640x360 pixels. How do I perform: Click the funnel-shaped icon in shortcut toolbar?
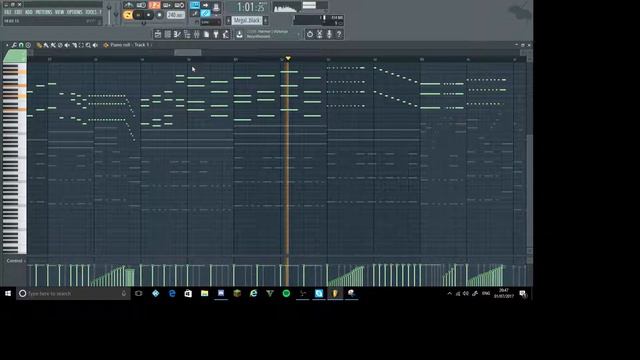click(216, 34)
